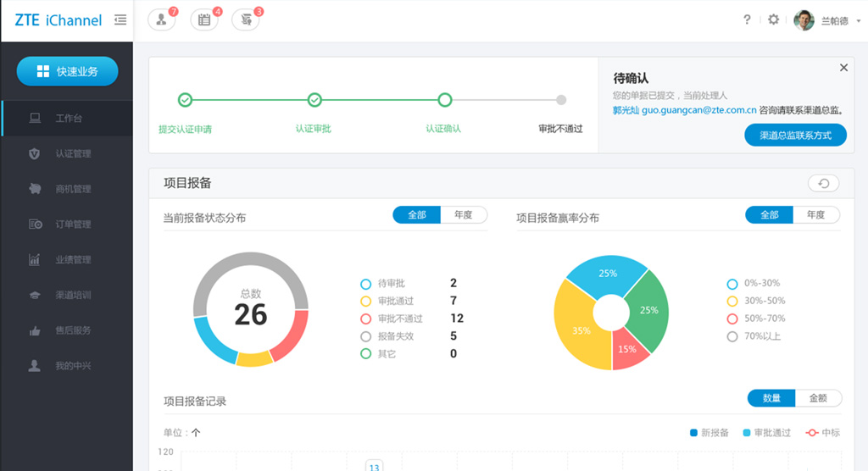Open settings gear icon in header
868x471 pixels.
[773, 19]
